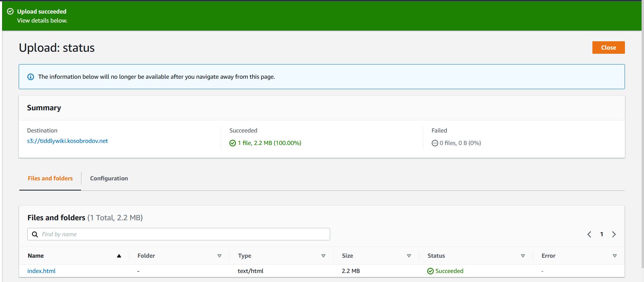
Task: Click the Folder column header label
Action: [x=146, y=256]
